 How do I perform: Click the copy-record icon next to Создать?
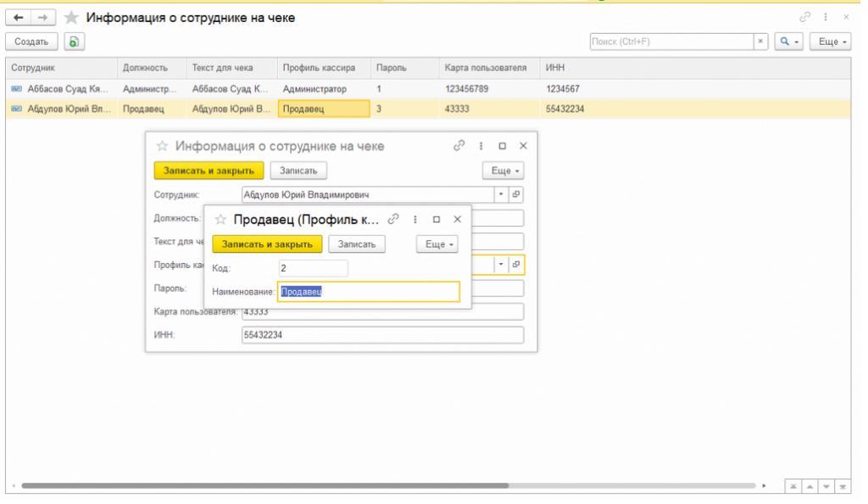[x=75, y=42]
